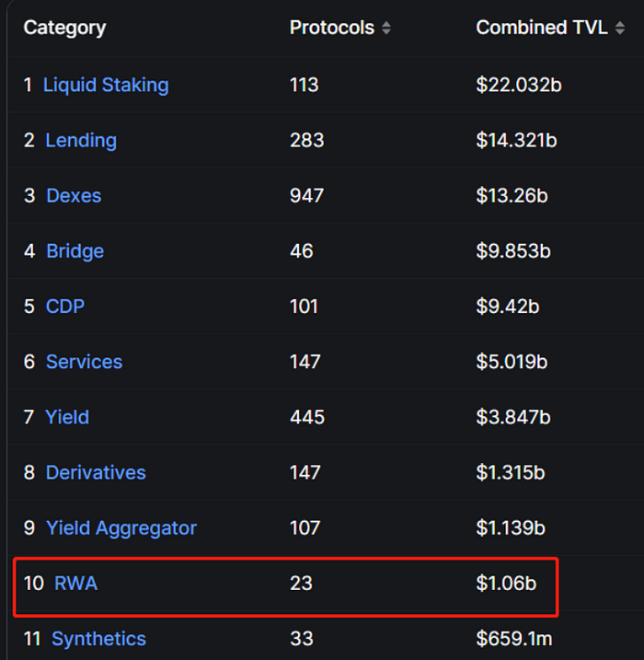The image size is (644, 660).
Task: Click the Combined TVL header label
Action: point(541,28)
